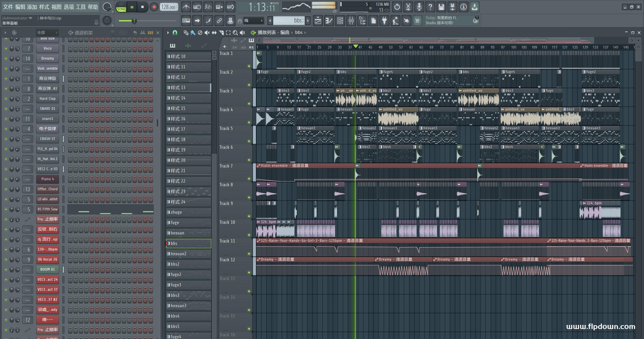Click the loop recording icon
This screenshot has height=339, width=644.
pyautogui.click(x=230, y=7)
